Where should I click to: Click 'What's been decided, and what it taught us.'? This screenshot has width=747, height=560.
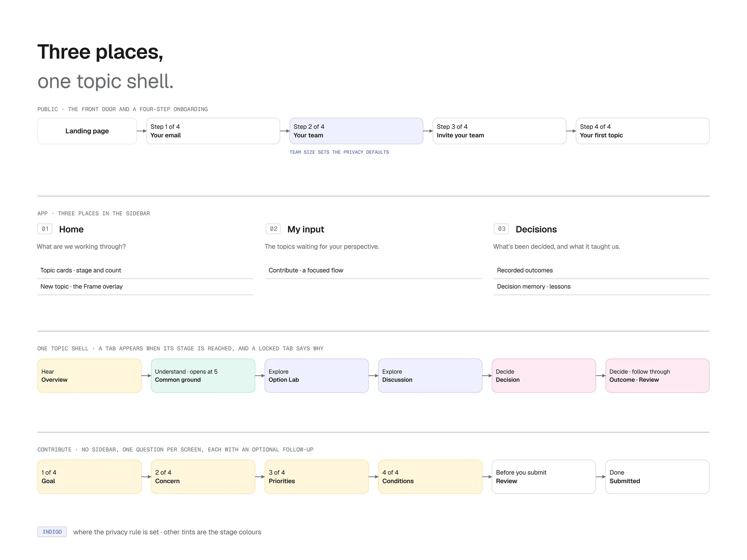(x=557, y=247)
